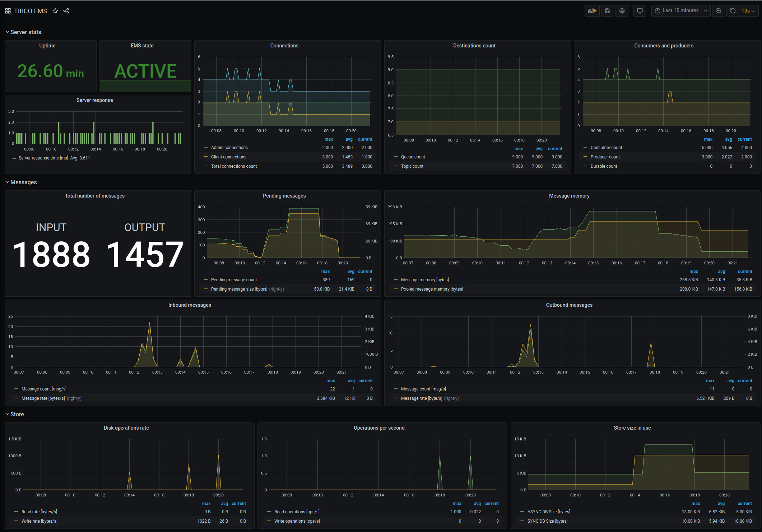Image resolution: width=762 pixels, height=532 pixels.
Task: Open dashboard settings gear icon
Action: 622,11
